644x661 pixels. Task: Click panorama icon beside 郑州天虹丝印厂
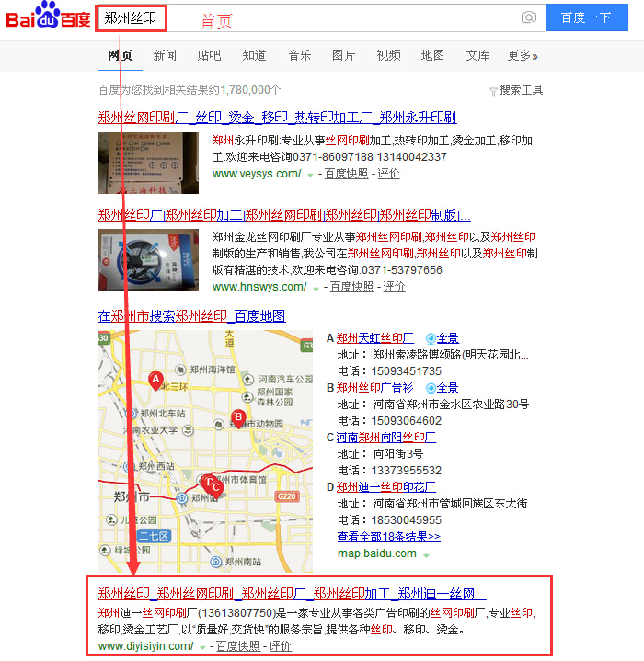click(x=431, y=338)
